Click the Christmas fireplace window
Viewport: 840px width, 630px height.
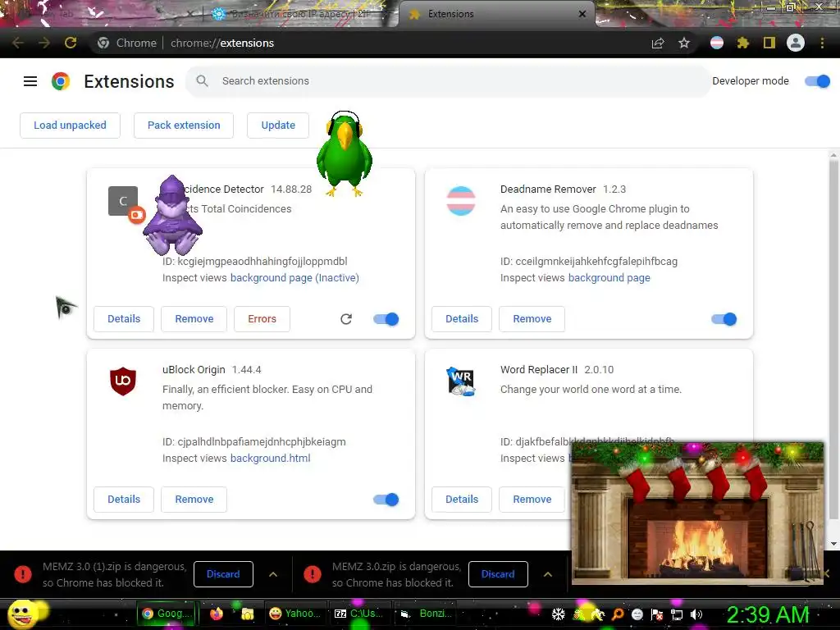(x=697, y=513)
